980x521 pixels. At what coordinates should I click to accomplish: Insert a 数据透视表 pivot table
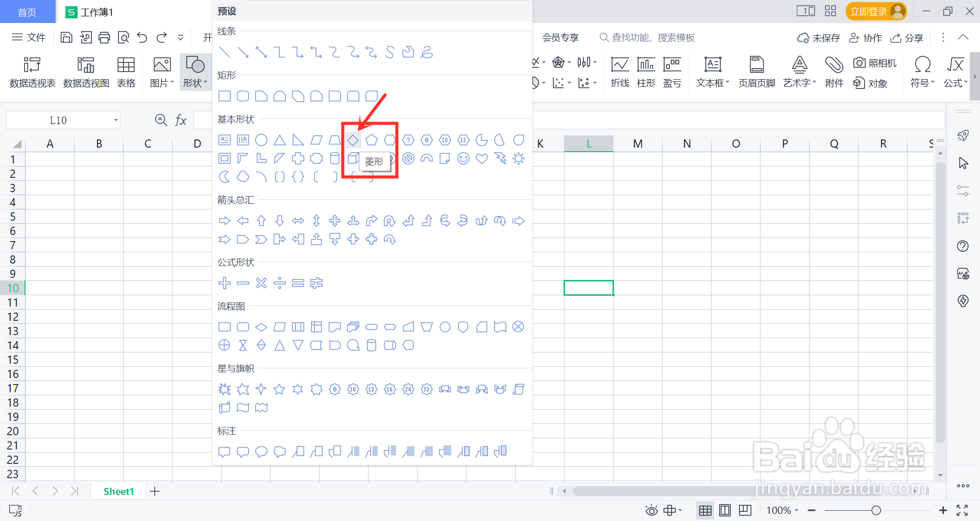32,72
